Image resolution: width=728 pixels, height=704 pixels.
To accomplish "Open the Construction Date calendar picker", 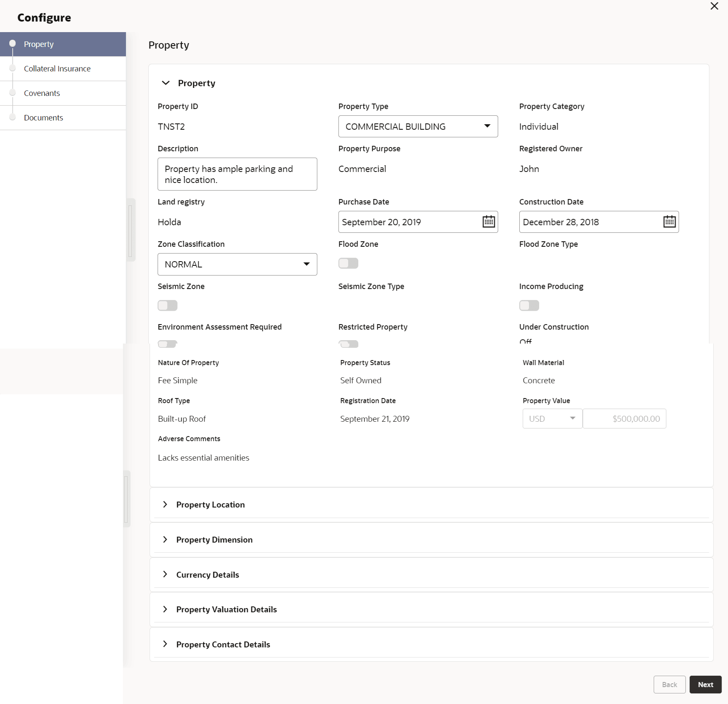I will 669,222.
